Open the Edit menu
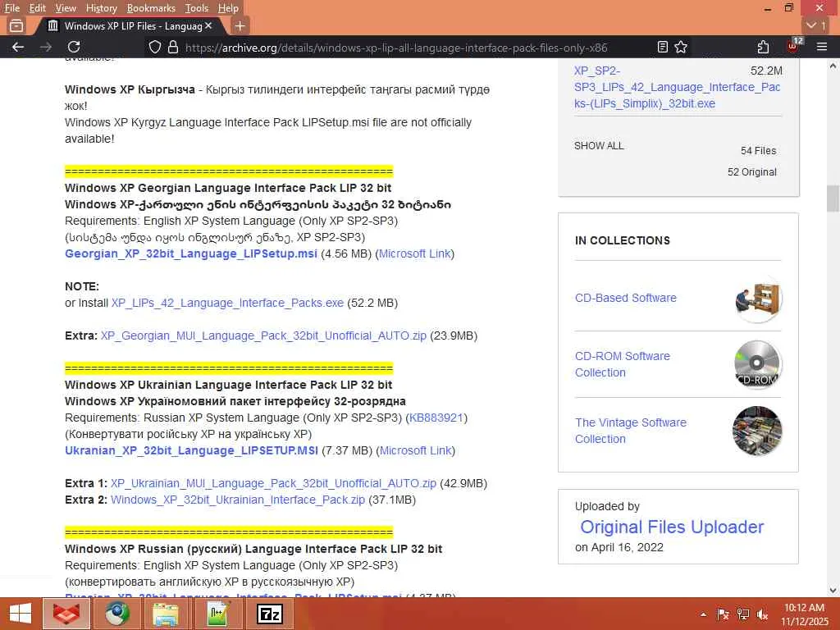This screenshot has width=840, height=630. click(x=37, y=8)
